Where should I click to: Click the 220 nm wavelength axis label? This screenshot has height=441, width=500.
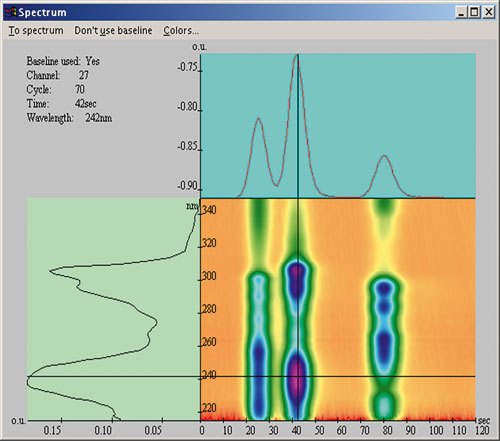209,408
